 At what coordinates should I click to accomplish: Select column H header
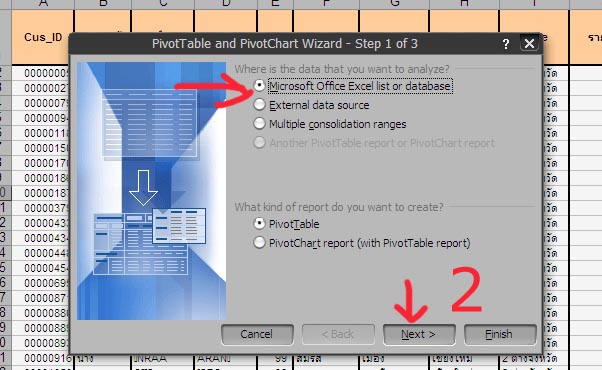[x=464, y=4]
